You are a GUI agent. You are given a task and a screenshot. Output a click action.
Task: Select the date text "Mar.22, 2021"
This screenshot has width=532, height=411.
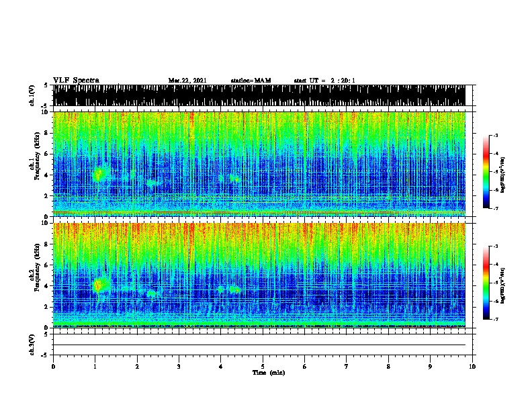(187, 81)
